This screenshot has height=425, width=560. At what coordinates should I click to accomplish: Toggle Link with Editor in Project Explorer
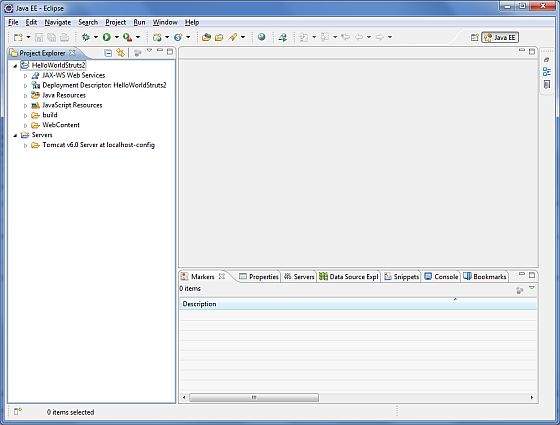tap(121, 53)
